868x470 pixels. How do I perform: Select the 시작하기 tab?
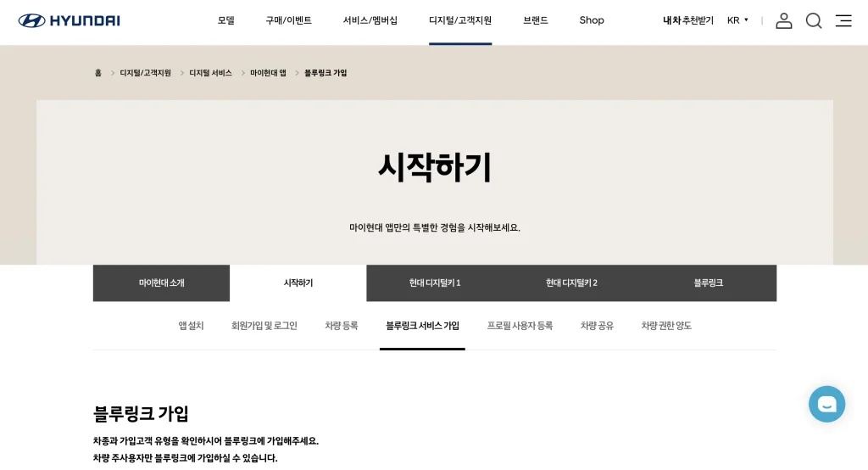(x=298, y=283)
